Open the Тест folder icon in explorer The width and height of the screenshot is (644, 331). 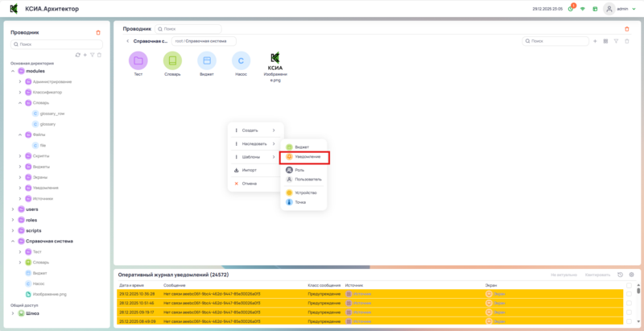(138, 60)
